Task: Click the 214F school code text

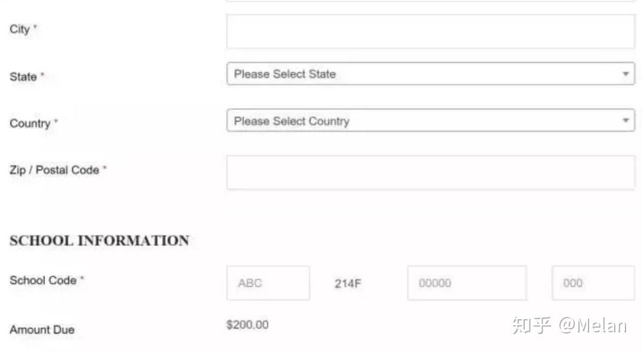Action: pos(348,284)
